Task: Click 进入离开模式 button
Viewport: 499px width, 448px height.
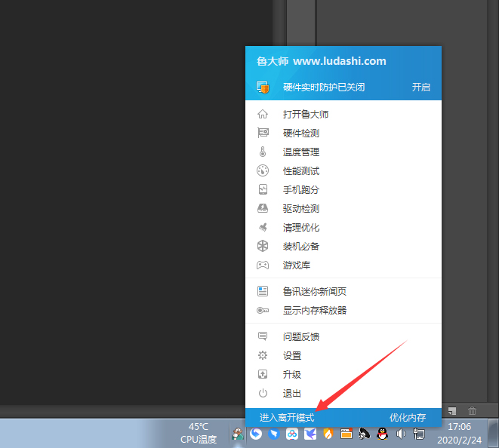Action: pos(287,417)
